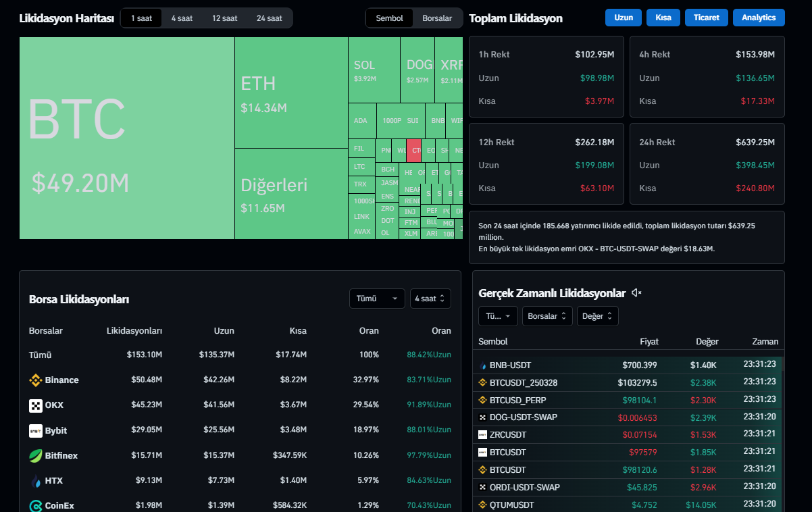Toggle heatmap view to Sembol

coord(389,18)
